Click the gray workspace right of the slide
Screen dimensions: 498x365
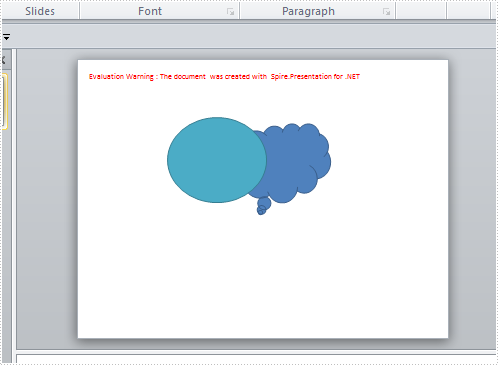click(x=472, y=199)
